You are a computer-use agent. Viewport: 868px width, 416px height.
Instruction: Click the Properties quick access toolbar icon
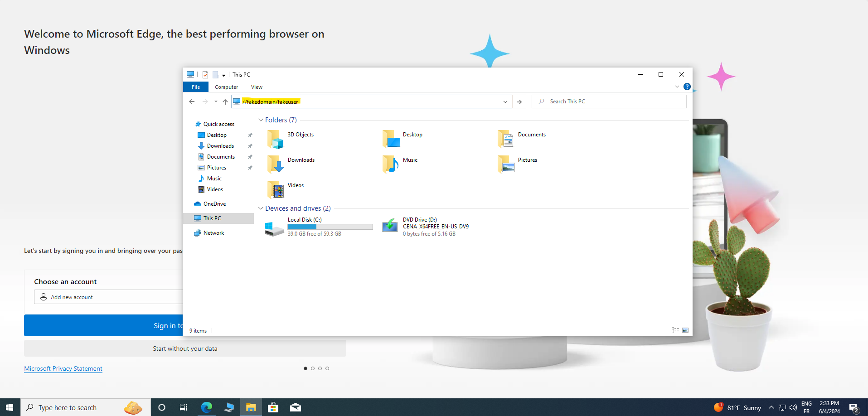point(205,75)
